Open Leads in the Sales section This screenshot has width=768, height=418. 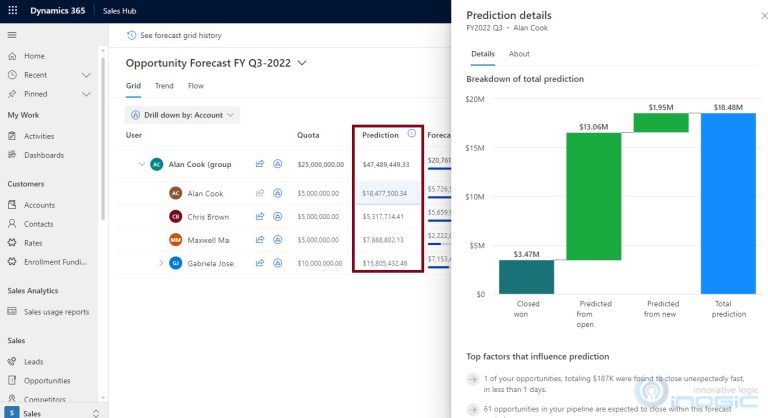click(34, 362)
